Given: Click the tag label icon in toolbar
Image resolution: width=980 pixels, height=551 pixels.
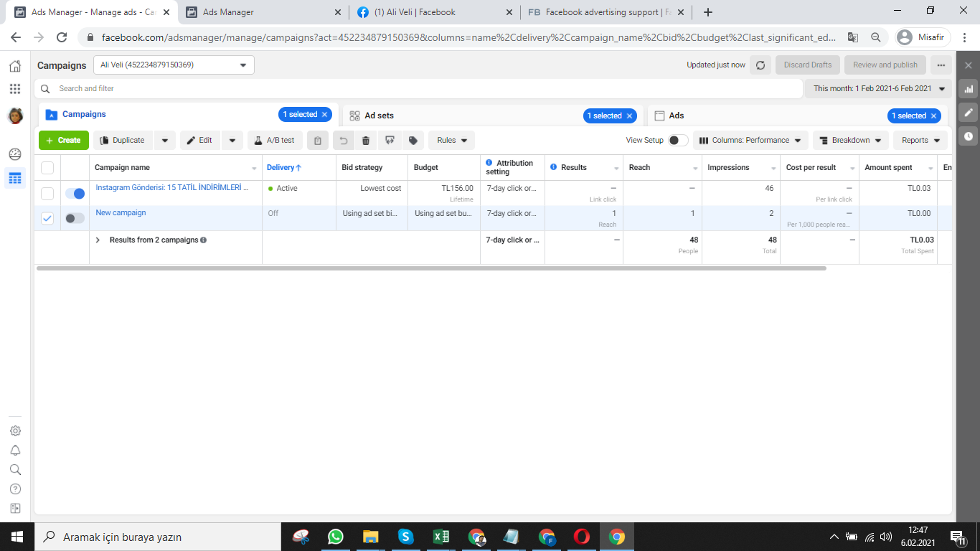Looking at the screenshot, I should pos(413,141).
